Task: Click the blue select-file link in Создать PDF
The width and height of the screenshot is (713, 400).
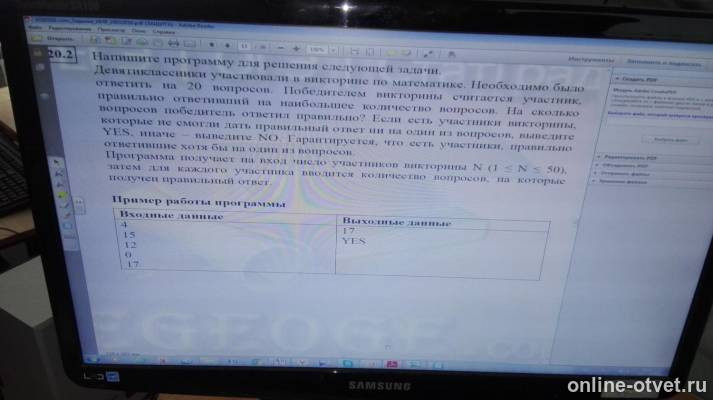Action: [659, 115]
